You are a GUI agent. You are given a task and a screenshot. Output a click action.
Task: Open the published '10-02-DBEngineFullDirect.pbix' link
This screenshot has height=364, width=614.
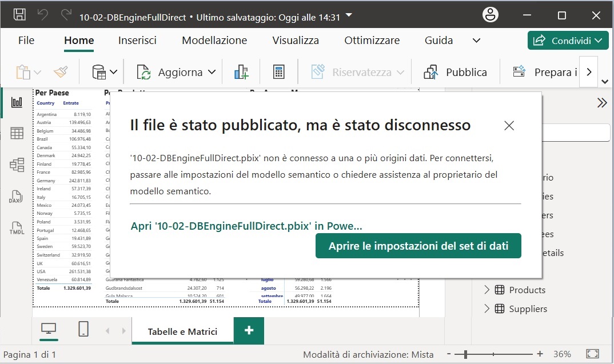point(246,226)
